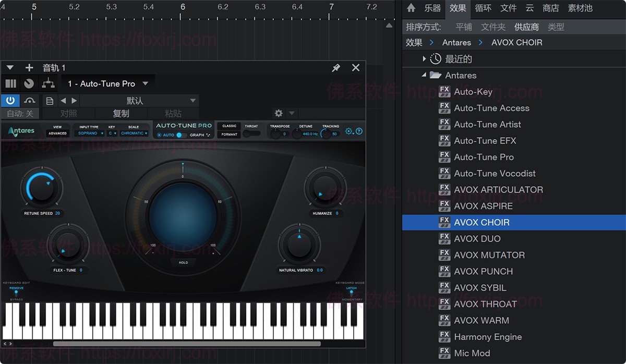This screenshot has width=626, height=364.
Task: Click the 复制 copy button
Action: (x=121, y=113)
